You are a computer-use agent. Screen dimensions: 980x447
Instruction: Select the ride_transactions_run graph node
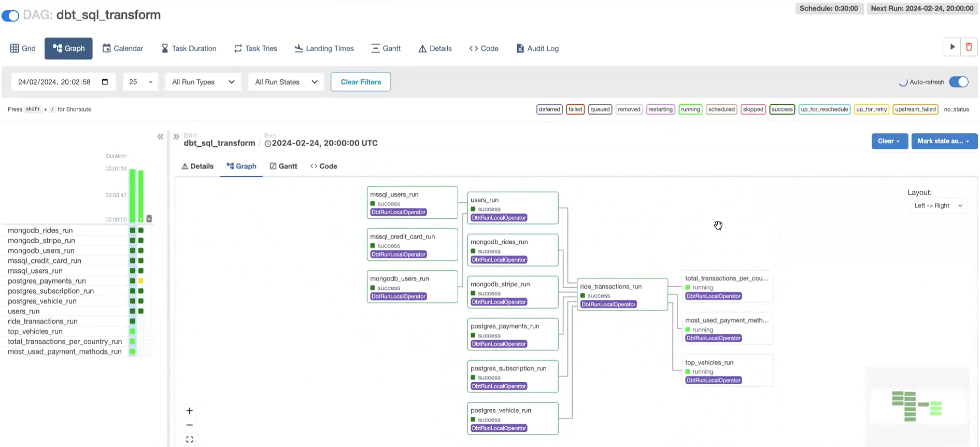pos(622,295)
